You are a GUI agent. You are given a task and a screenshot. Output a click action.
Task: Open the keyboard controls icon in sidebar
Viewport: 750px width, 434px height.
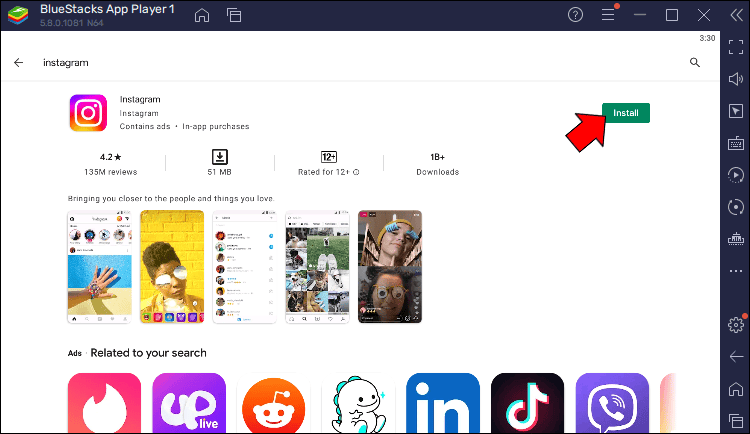pos(736,143)
